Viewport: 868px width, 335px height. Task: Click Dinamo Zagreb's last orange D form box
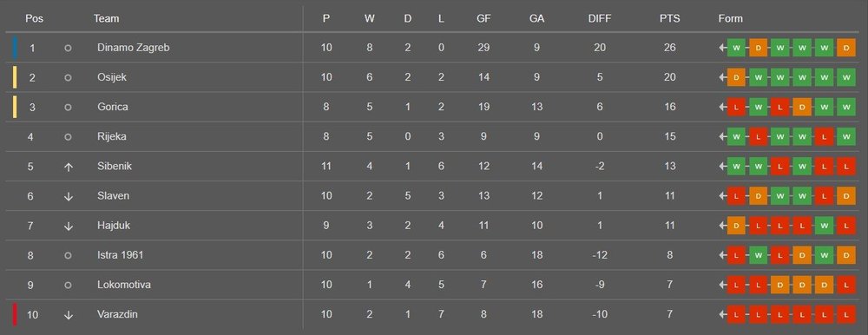tap(845, 49)
